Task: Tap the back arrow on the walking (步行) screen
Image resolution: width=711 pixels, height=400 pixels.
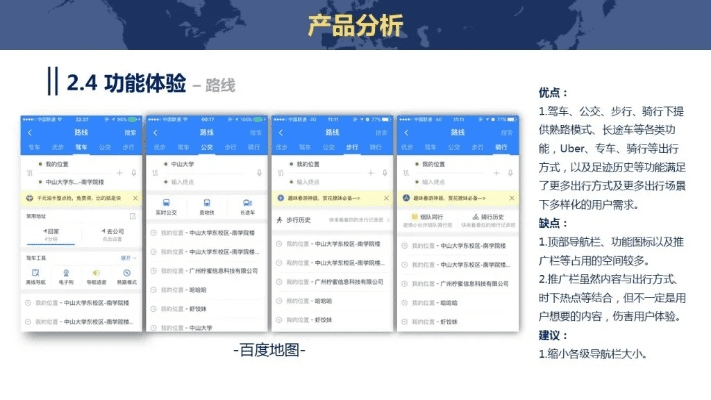Action: [x=281, y=133]
